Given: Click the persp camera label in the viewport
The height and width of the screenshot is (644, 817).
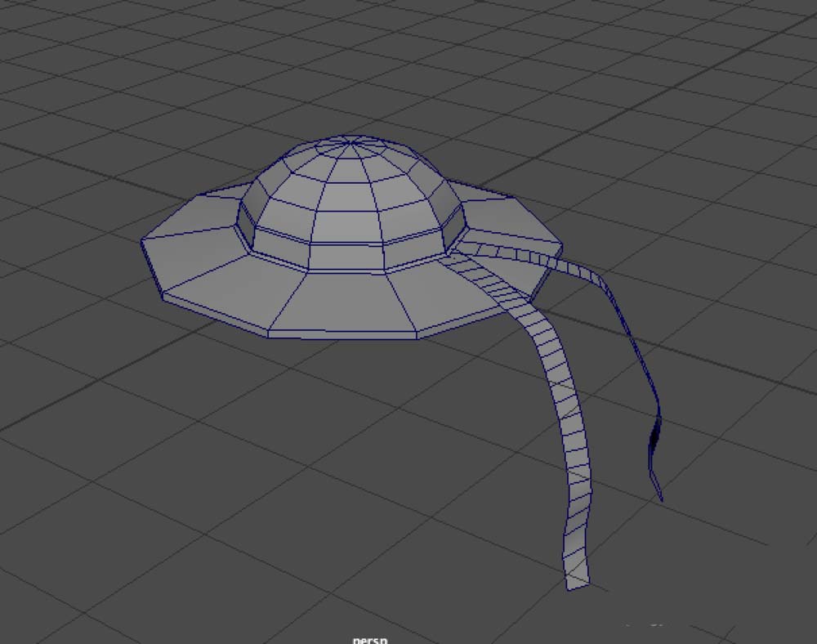Looking at the screenshot, I should (370, 640).
